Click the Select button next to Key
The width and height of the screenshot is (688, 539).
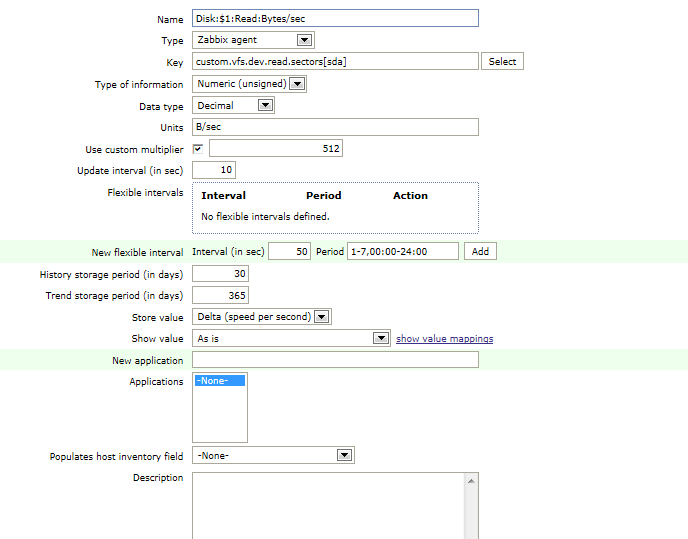coord(502,61)
